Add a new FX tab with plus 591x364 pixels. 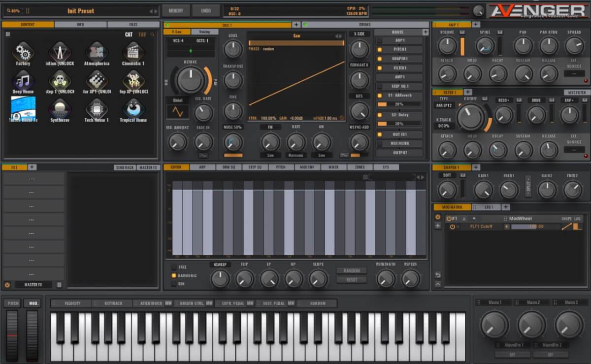32,167
